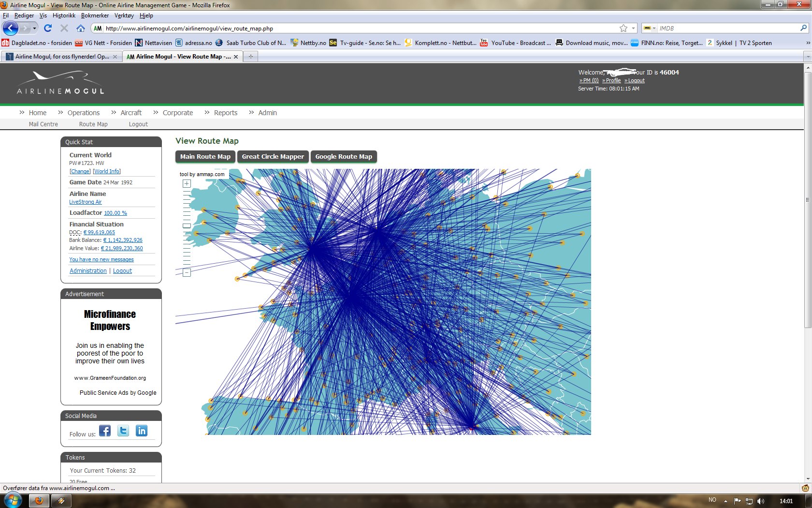This screenshot has height=508, width=812.
Task: Click You have no new messages link
Action: click(x=101, y=260)
